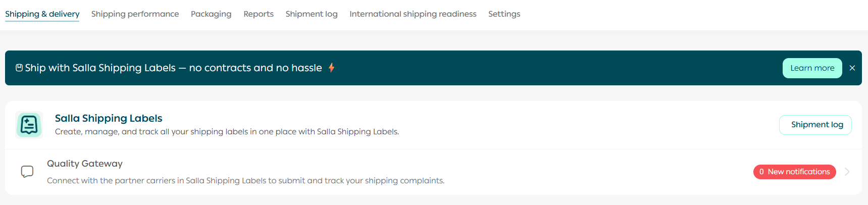
Task: Select the Shipment log tab
Action: pyautogui.click(x=312, y=14)
